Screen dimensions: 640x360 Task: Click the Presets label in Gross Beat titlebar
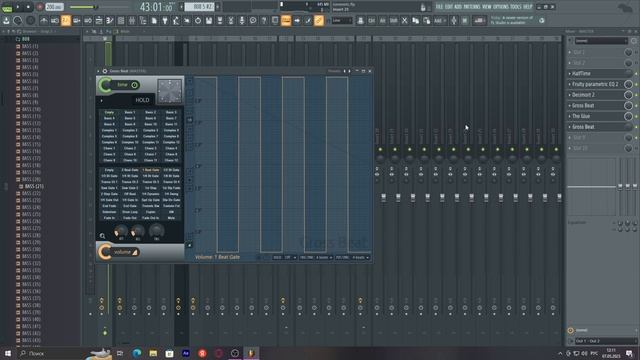coord(334,71)
